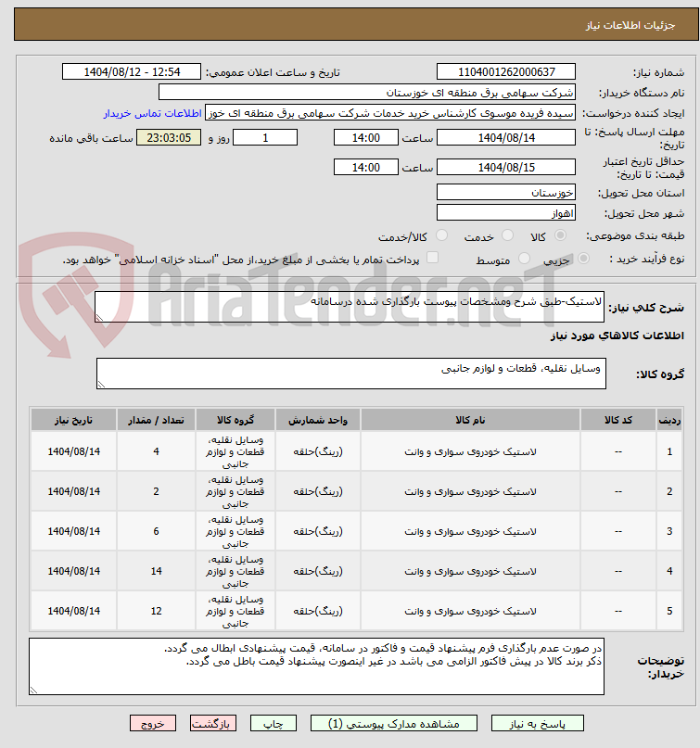Click the request creator field
Viewport: 700px width, 748px height.
389,113
